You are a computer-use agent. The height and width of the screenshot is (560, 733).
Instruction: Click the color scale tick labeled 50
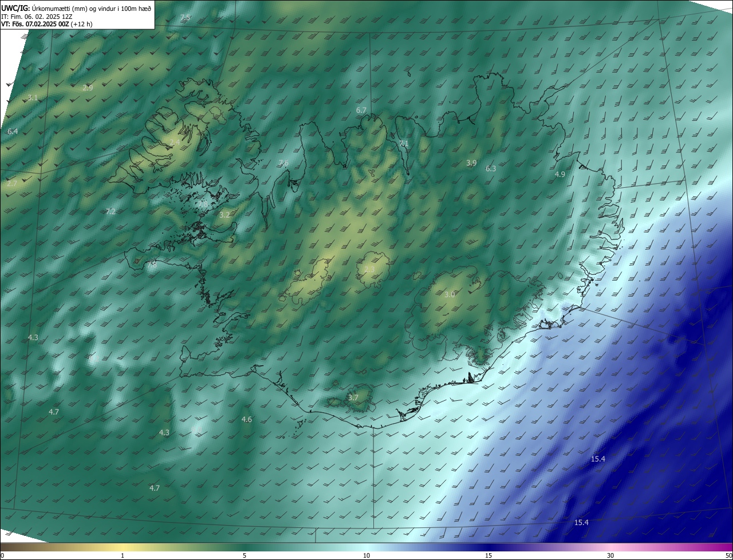[728, 556]
